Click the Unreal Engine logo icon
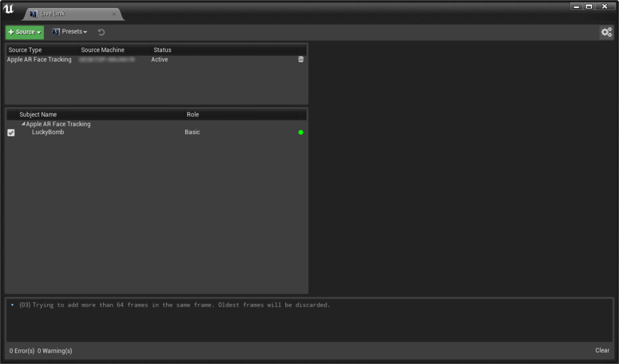Image resolution: width=619 pixels, height=364 pixels. [x=8, y=9]
